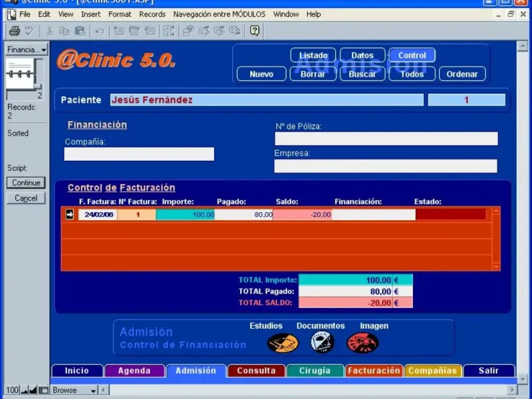Click the Control button
Image resolution: width=532 pixels, height=399 pixels.
pyautogui.click(x=412, y=55)
